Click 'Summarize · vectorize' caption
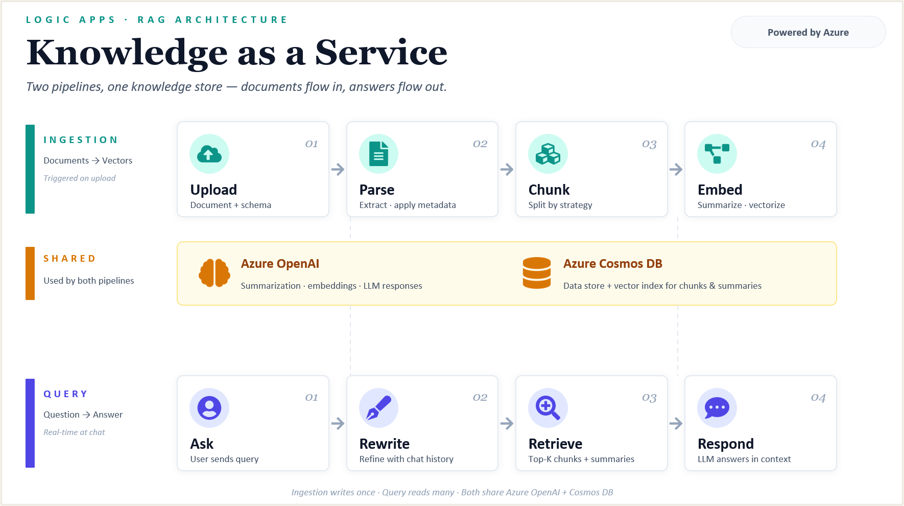Screen dimensions: 904x506 (741, 205)
